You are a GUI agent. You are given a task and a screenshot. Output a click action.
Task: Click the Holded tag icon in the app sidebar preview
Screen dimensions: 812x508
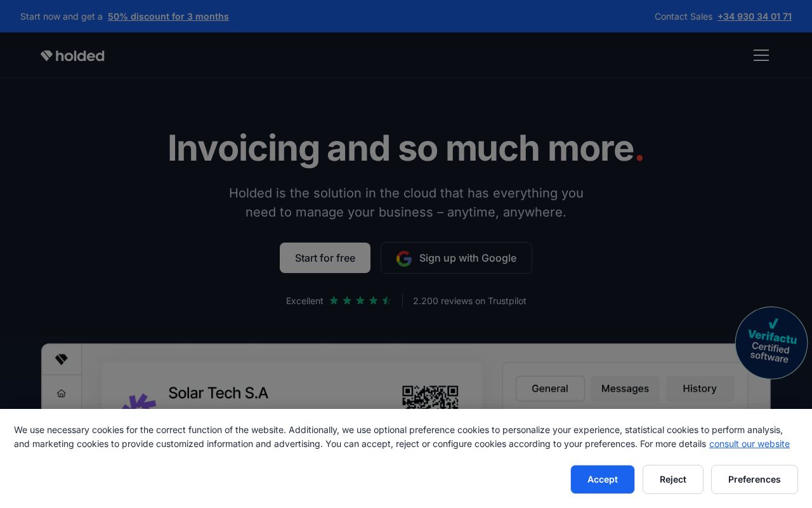(62, 359)
